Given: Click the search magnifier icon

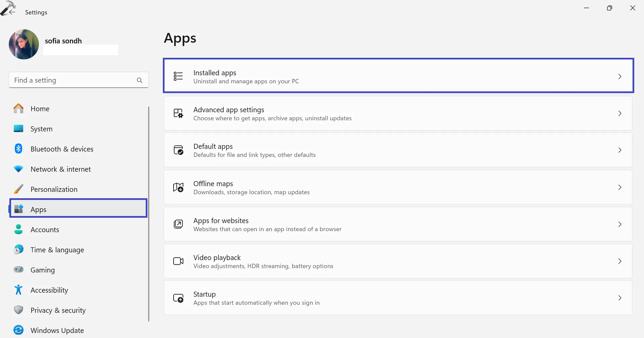Looking at the screenshot, I should pyautogui.click(x=140, y=80).
